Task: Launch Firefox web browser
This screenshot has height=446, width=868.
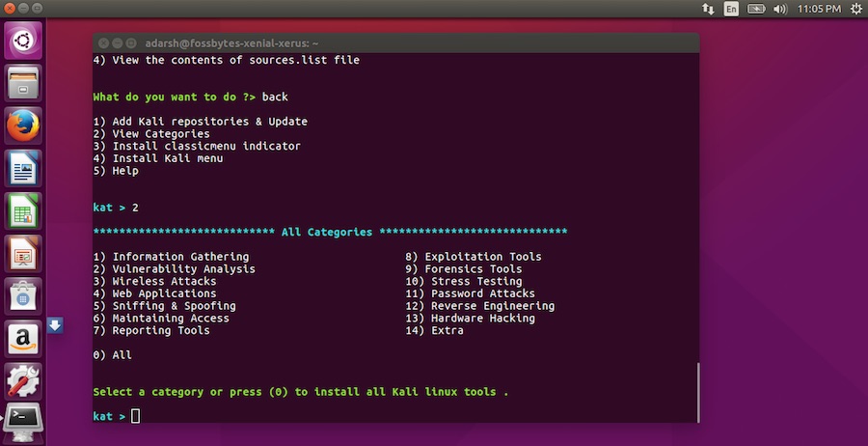Action: (22, 125)
